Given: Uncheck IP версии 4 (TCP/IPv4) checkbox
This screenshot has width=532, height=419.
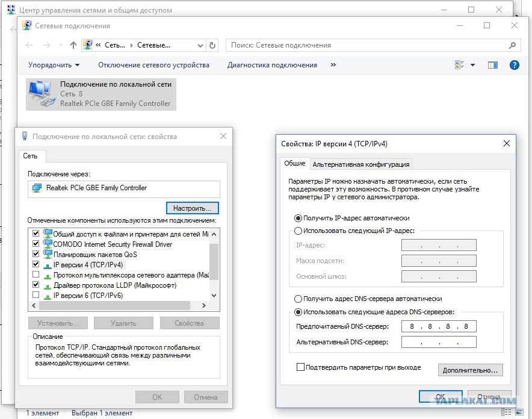Looking at the screenshot, I should pyautogui.click(x=36, y=264).
